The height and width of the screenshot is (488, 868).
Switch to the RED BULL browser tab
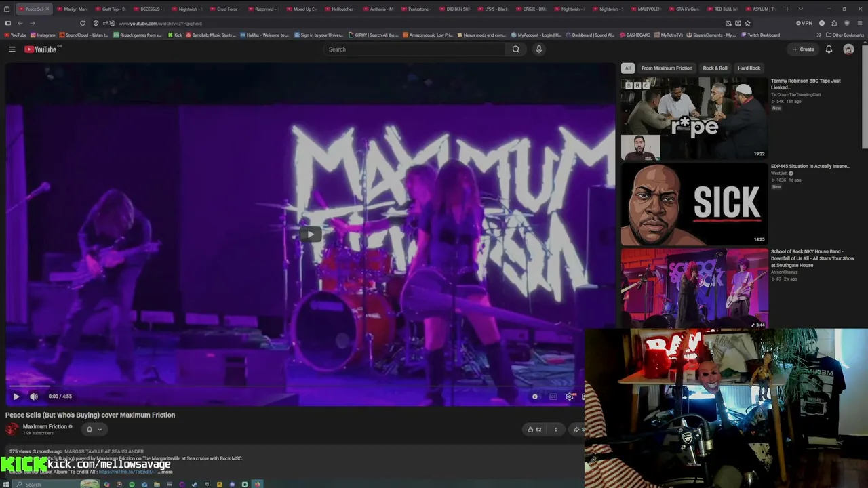pos(725,9)
